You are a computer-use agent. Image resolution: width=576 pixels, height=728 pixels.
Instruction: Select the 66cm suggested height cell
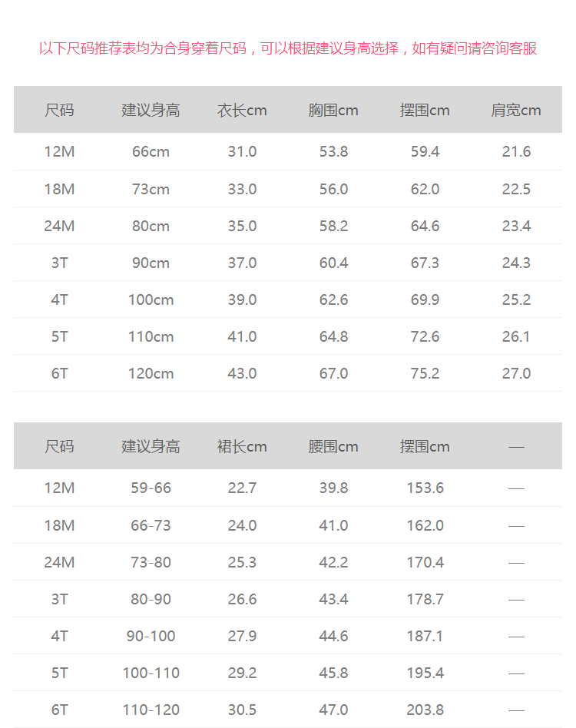151,151
